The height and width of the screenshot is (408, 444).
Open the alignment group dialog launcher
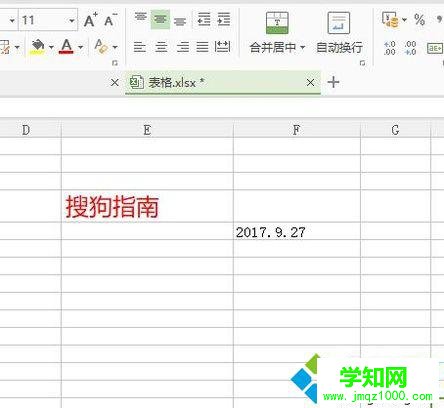363,63
